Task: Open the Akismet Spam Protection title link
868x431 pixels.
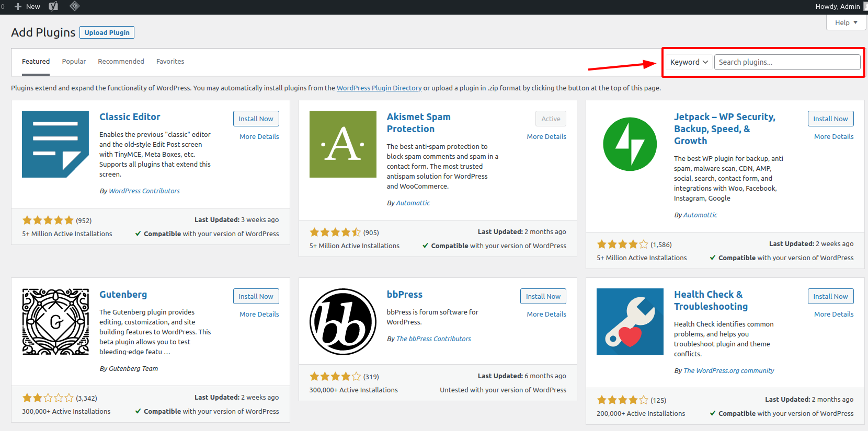Action: (418, 123)
